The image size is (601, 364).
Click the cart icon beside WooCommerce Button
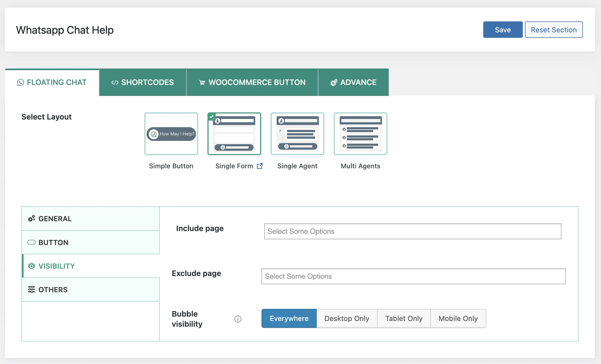tap(202, 83)
